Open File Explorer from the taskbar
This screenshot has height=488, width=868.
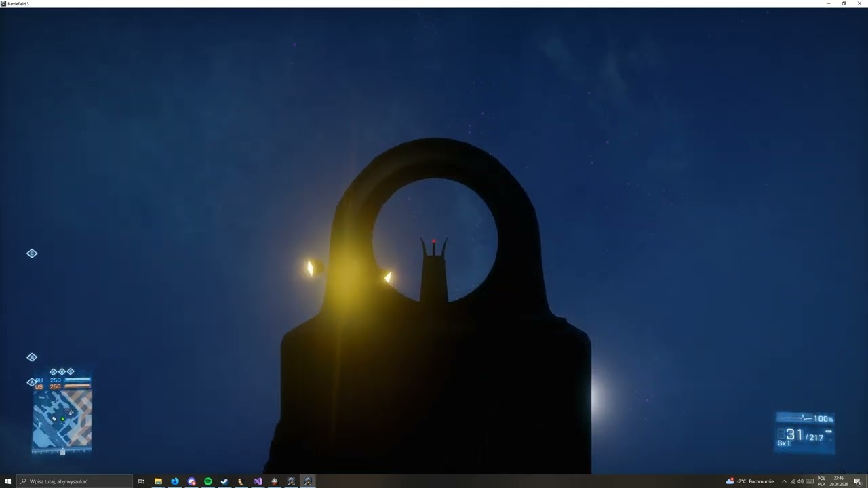(158, 481)
